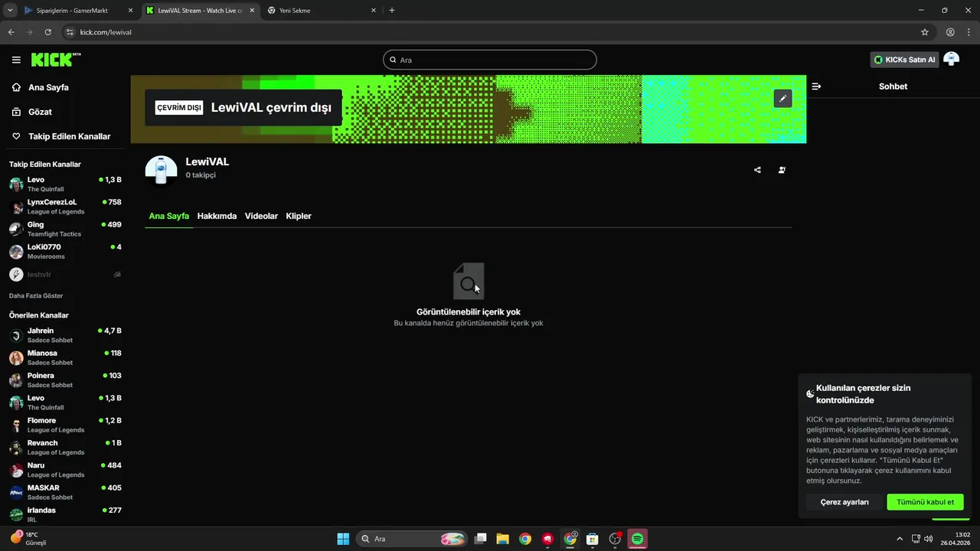Viewport: 980px width, 551px height.
Task: Open File Explorer from the taskbar
Action: click(x=502, y=539)
